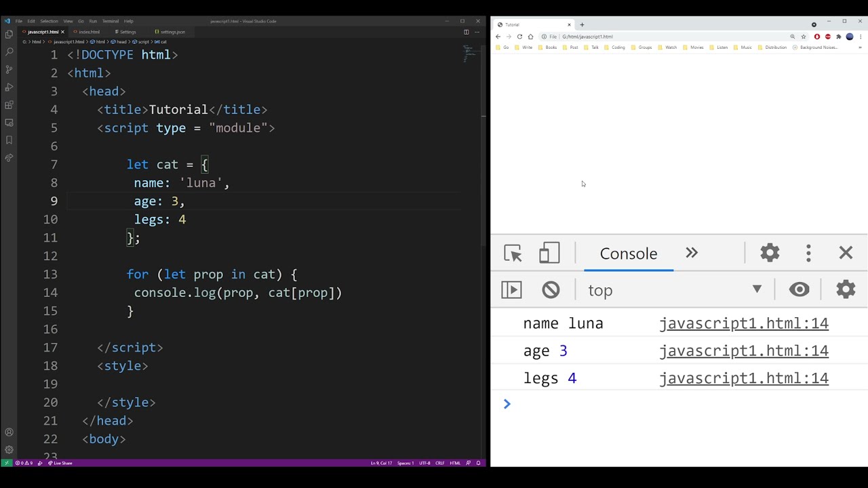Open Source Control in VS Code activity bar
The height and width of the screenshot is (488, 868).
click(x=9, y=69)
